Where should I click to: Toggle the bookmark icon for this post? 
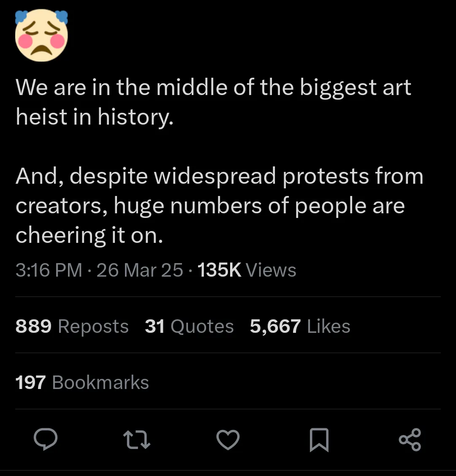coord(319,440)
